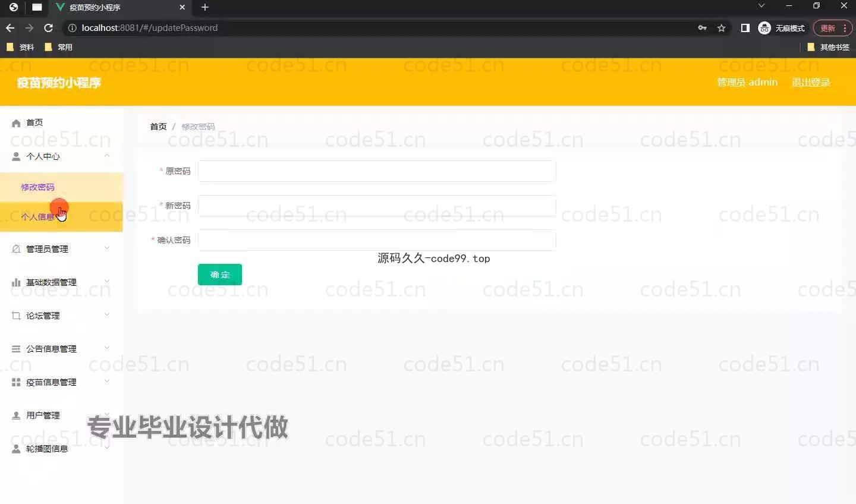Click the user icon beside 轮播图信息
Viewport: 856px width, 504px height.
pos(16,449)
